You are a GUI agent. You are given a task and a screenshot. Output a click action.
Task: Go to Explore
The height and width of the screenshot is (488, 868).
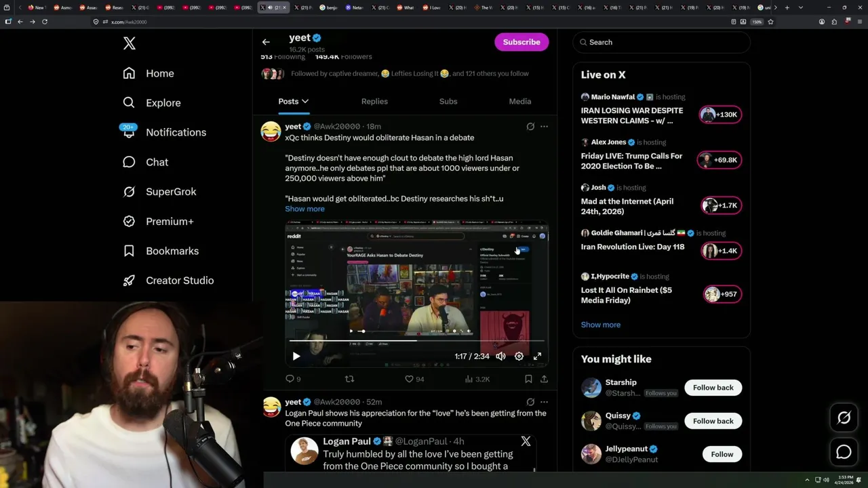[x=152, y=103]
